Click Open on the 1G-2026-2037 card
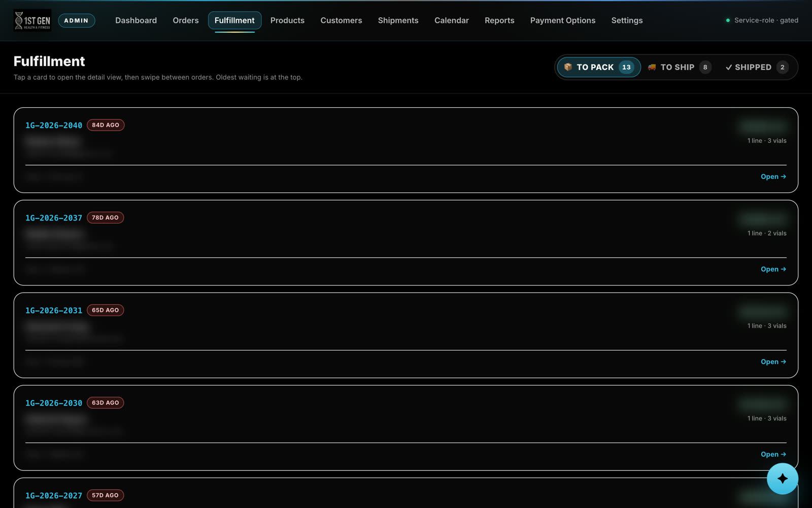The height and width of the screenshot is (508, 812). 773,269
